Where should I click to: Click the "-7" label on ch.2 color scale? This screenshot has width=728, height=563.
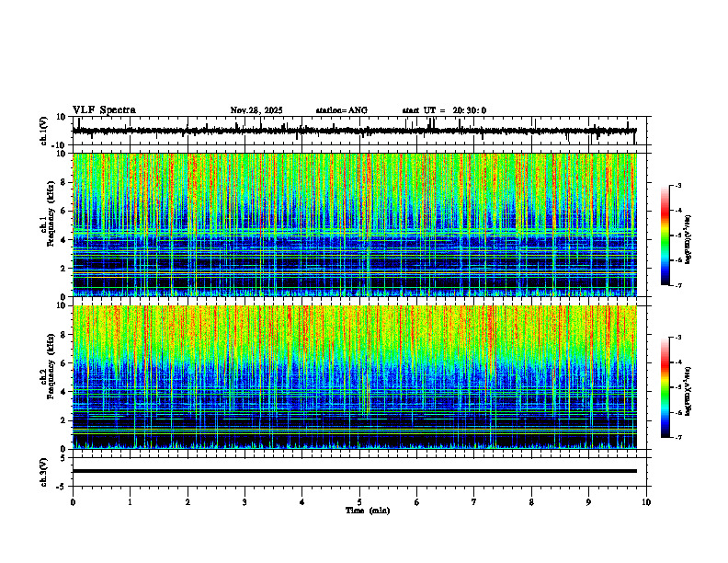pos(677,437)
